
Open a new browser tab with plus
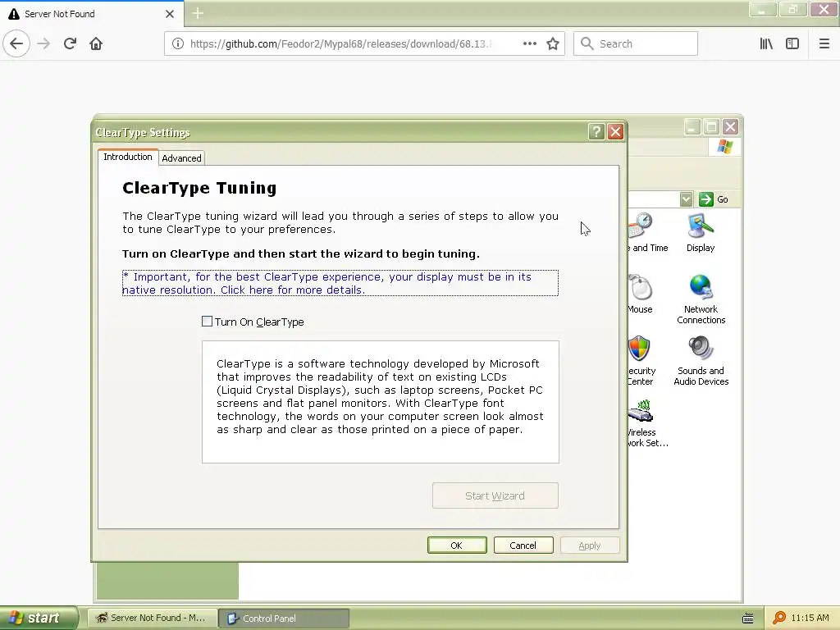point(198,13)
